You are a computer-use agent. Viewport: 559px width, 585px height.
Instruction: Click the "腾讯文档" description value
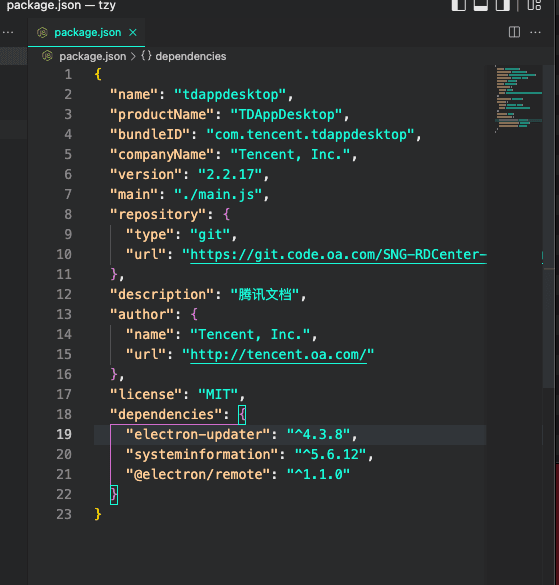pyautogui.click(x=265, y=295)
